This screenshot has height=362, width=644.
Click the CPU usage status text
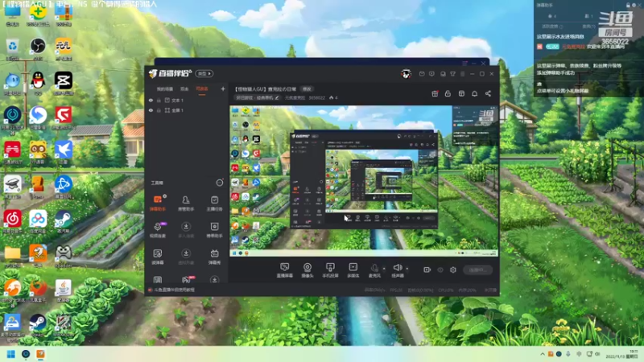[446, 290]
